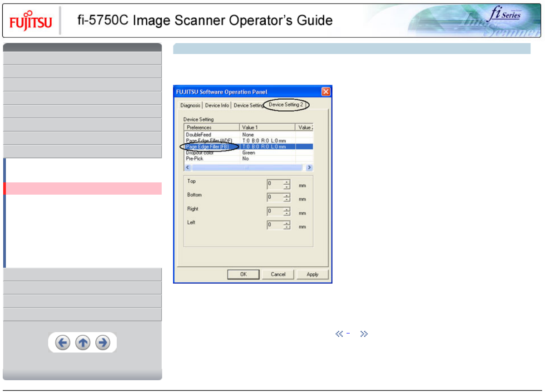
Task: Close the FUJITSU Software Operation Panel dialog
Action: [326, 92]
